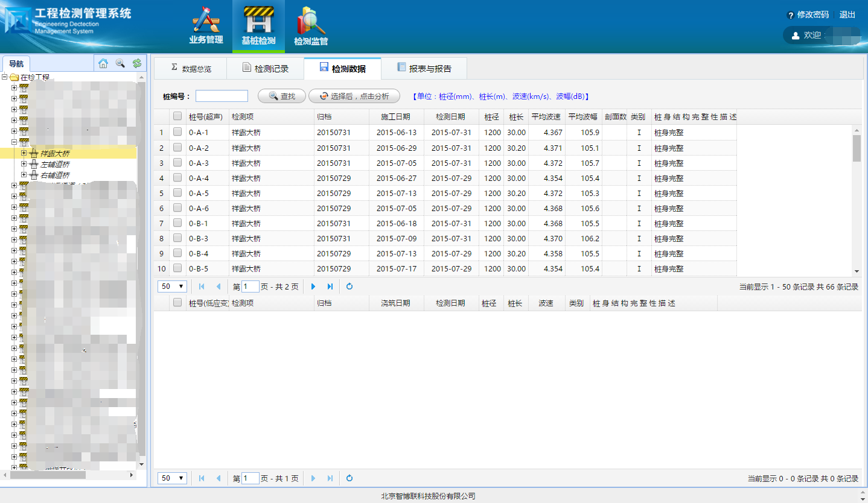Screen dimensions: 868x503
Task: Expand the 祥蔼大桥 tree node
Action: (x=24, y=153)
